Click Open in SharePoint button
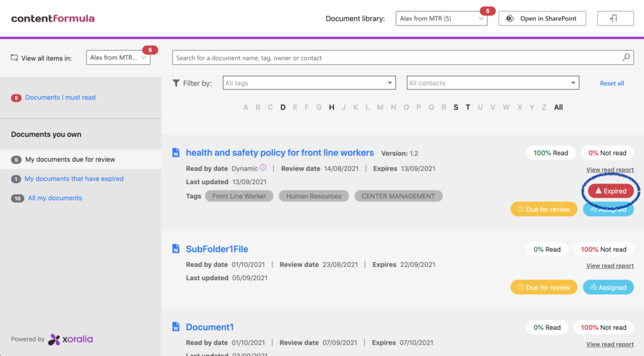Viewport: 644px width, 356px height. click(542, 18)
